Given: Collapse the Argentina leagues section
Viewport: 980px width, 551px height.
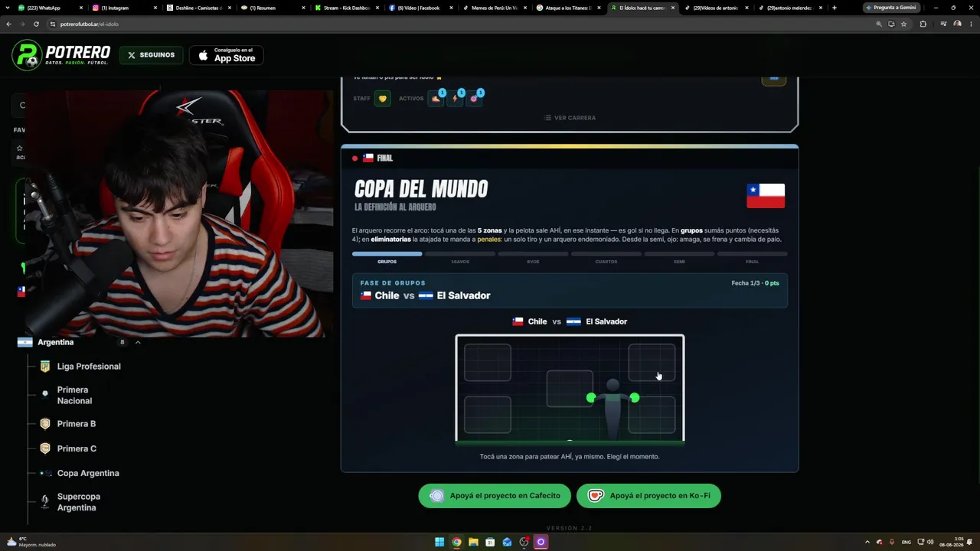Looking at the screenshot, I should tap(138, 342).
